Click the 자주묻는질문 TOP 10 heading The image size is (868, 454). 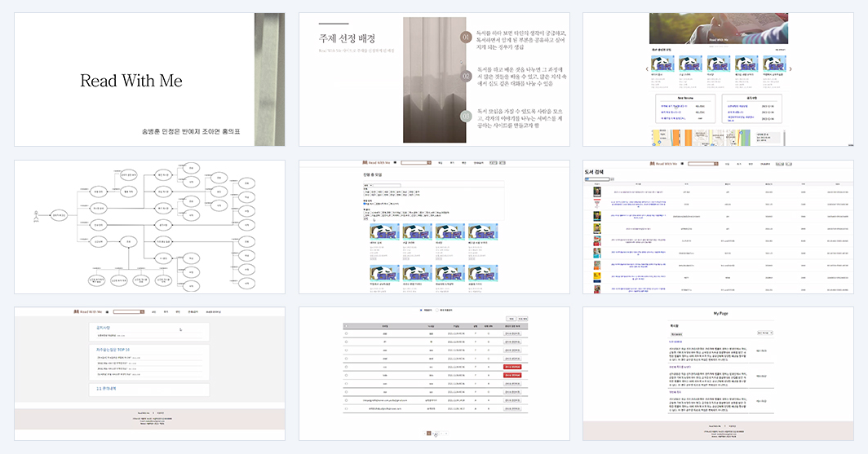click(113, 350)
